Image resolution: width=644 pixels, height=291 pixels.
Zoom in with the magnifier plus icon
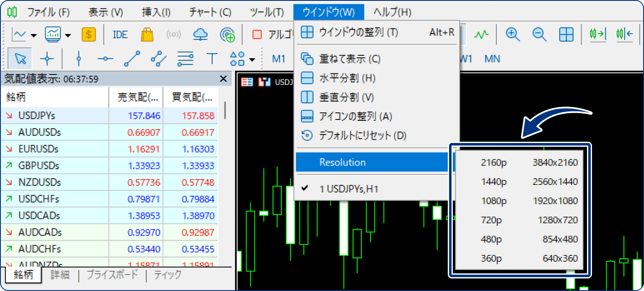coord(512,34)
